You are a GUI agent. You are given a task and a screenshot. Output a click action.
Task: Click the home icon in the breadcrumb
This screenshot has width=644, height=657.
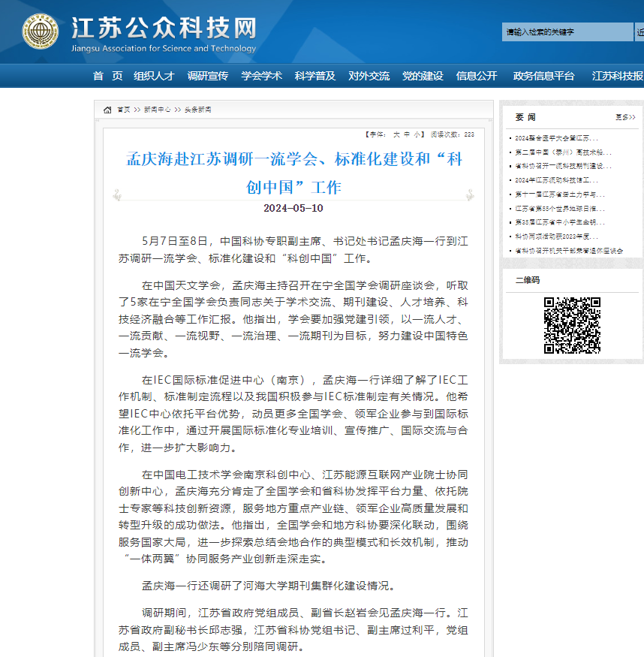(x=108, y=110)
